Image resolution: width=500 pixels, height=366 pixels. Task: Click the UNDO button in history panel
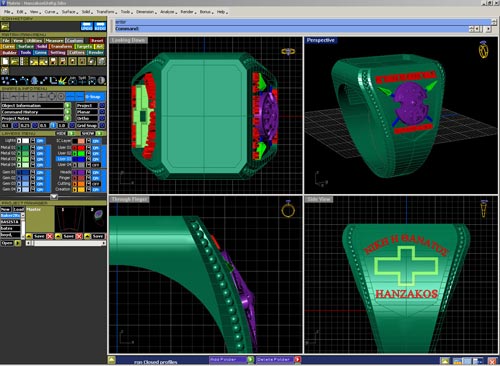[x=86, y=26]
